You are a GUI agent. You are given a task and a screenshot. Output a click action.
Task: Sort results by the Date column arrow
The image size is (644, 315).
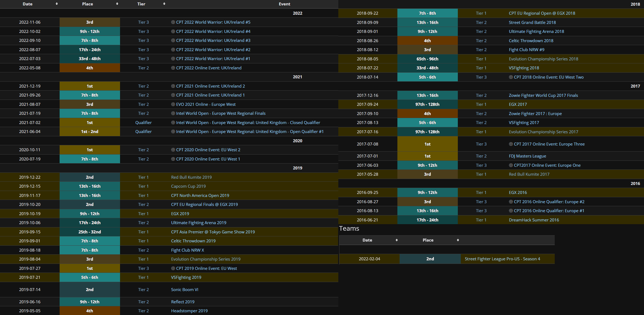pyautogui.click(x=57, y=4)
